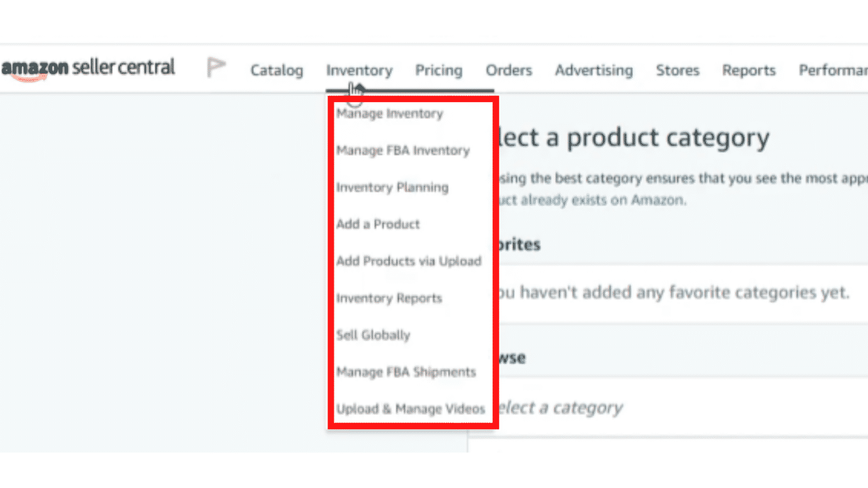Select Manage FBA Inventory

coord(402,150)
